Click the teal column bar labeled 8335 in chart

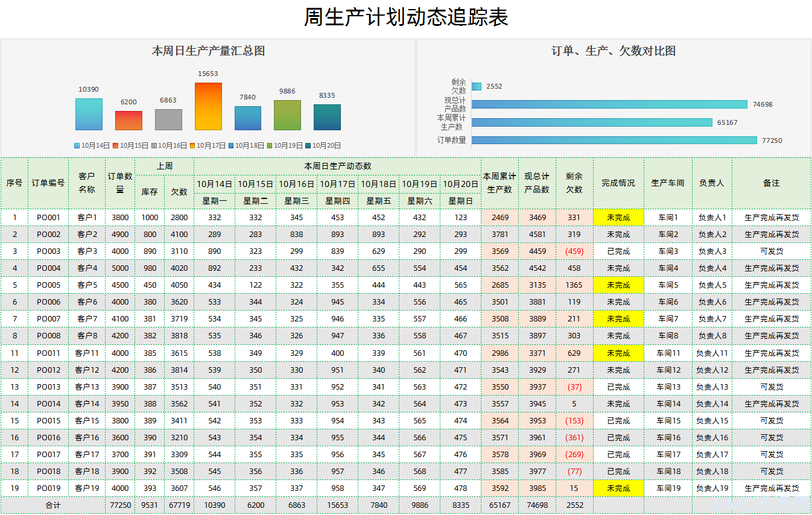tap(327, 118)
